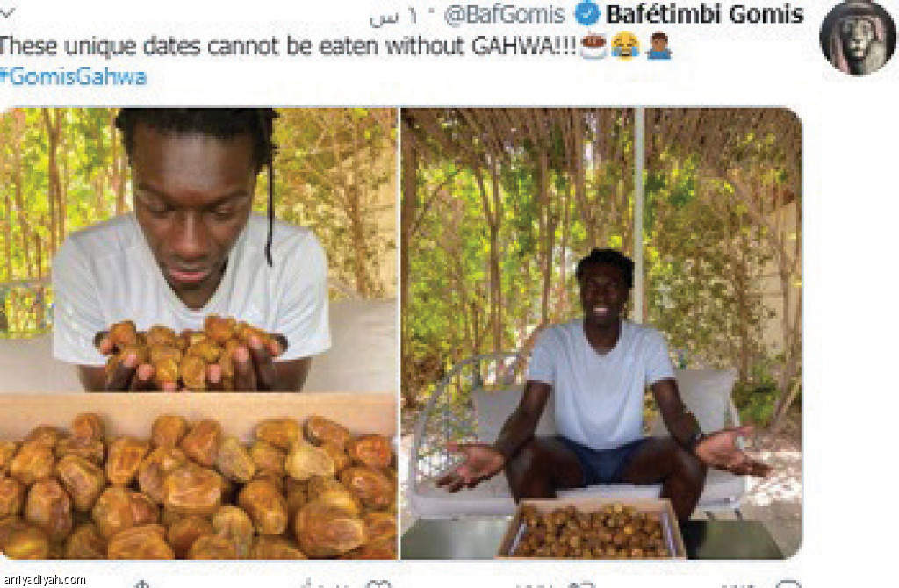Screen dimensions: 899x588
Task: Click the share icon below the tweet
Action: click(141, 584)
